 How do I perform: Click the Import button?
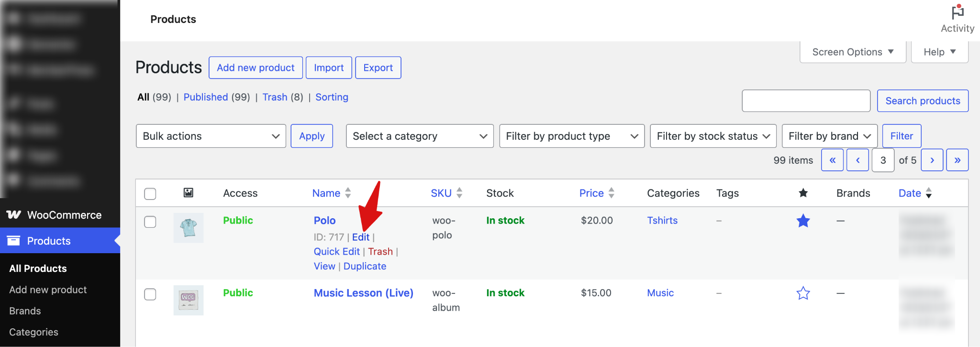click(x=329, y=67)
